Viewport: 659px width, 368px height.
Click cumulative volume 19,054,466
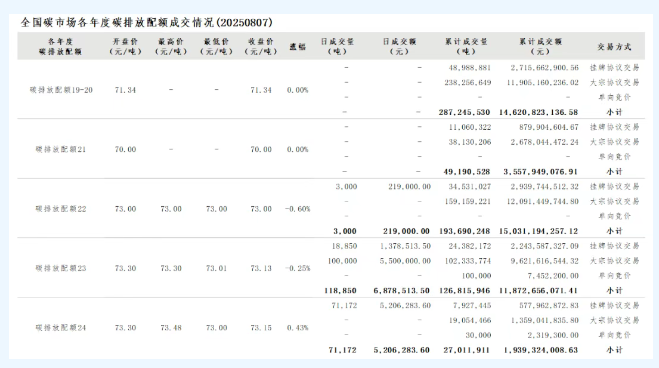pos(469,321)
